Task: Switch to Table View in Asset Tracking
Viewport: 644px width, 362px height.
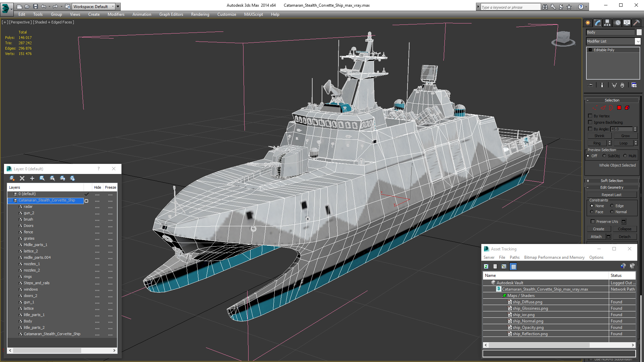Action: (514, 266)
